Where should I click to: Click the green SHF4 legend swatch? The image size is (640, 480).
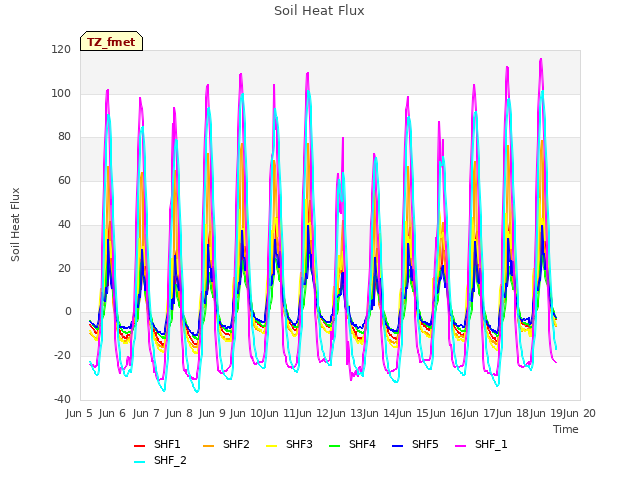click(334, 446)
